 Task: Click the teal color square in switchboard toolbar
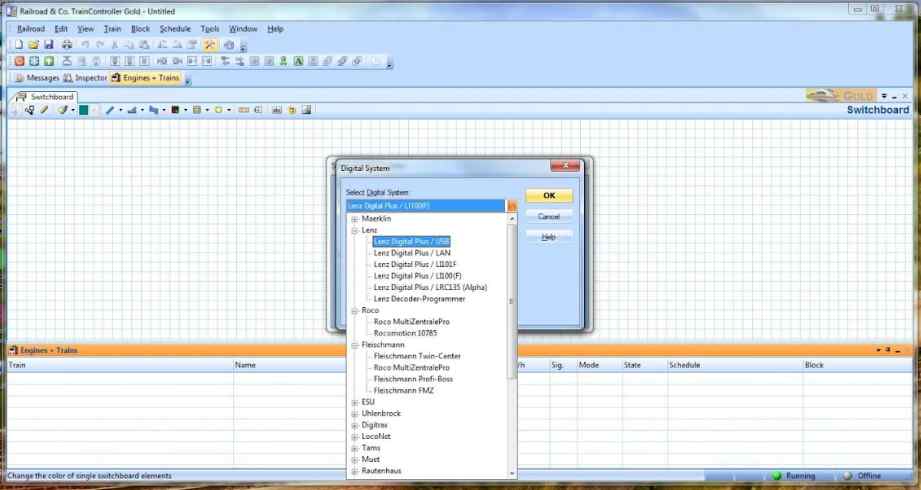[84, 110]
